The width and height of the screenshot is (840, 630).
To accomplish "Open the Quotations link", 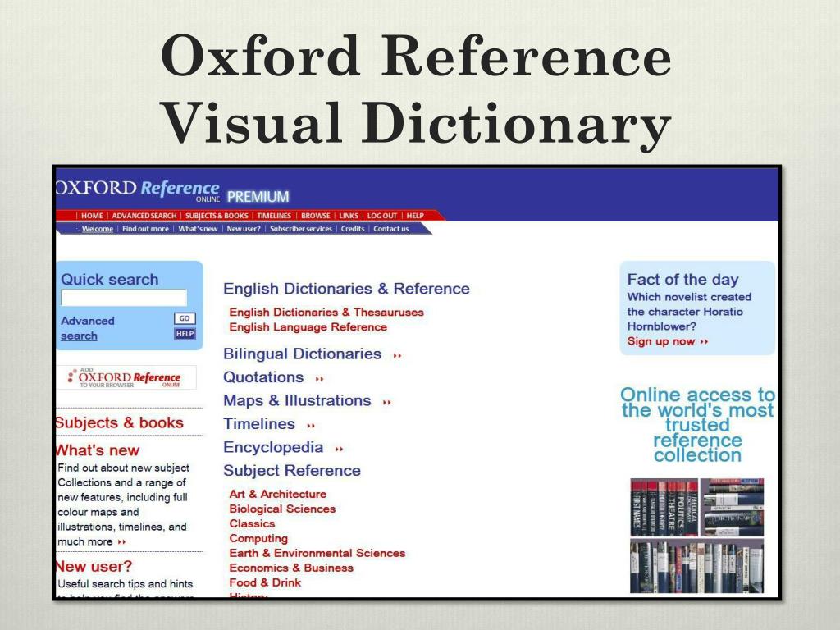I will point(263,377).
